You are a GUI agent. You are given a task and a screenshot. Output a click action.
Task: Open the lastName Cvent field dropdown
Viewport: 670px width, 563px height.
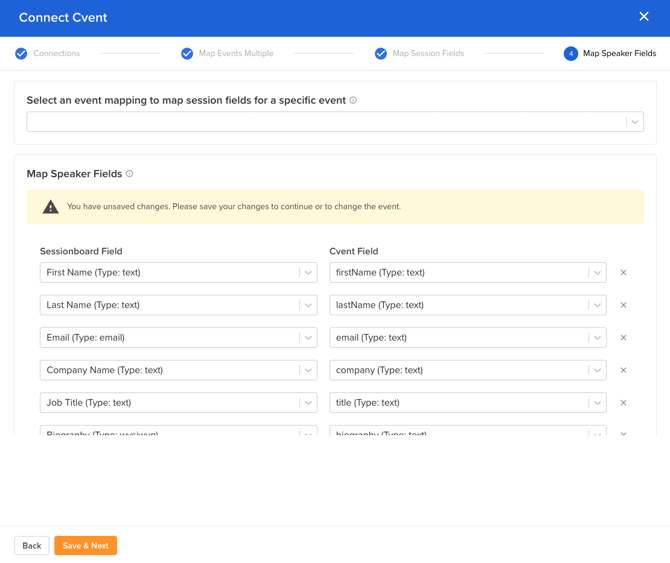[x=468, y=305]
